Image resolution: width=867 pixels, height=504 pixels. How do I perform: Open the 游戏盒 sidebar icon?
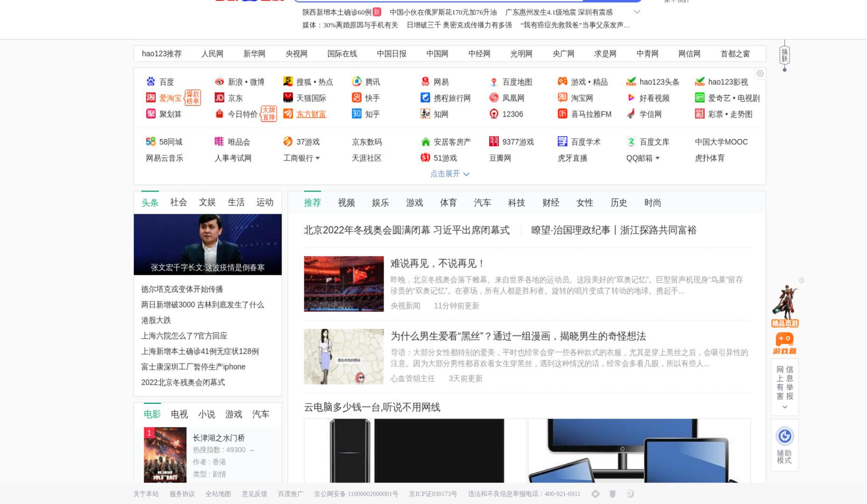(x=784, y=343)
